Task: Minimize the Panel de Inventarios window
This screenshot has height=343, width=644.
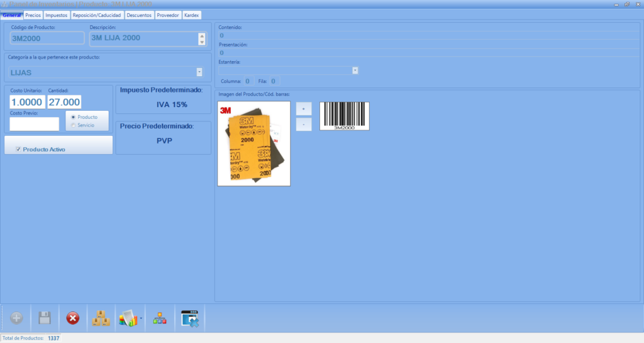Action: (616, 4)
